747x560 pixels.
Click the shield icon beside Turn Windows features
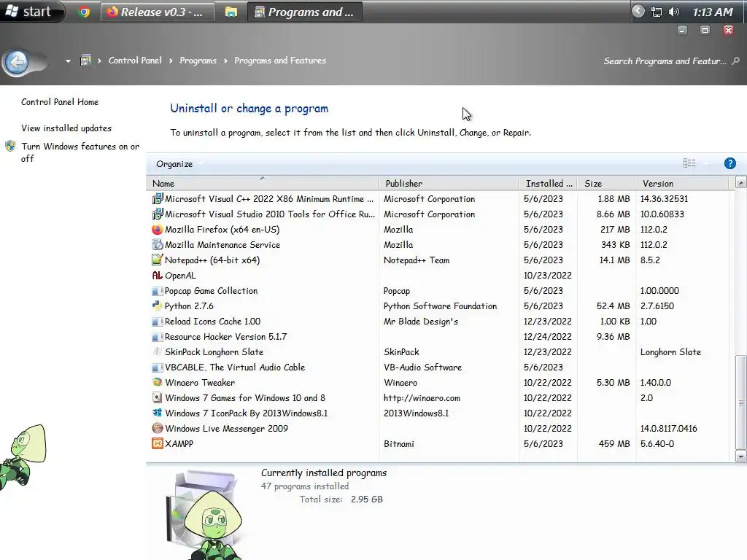tap(10, 146)
